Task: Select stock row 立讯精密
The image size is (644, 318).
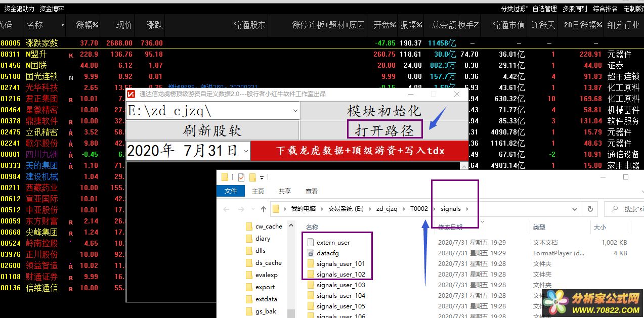Action: 42,132
